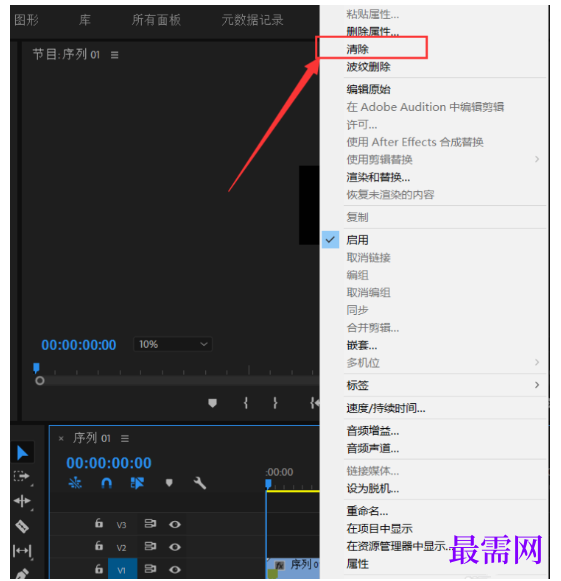
Task: Hide V2 track output eye
Action: click(175, 547)
